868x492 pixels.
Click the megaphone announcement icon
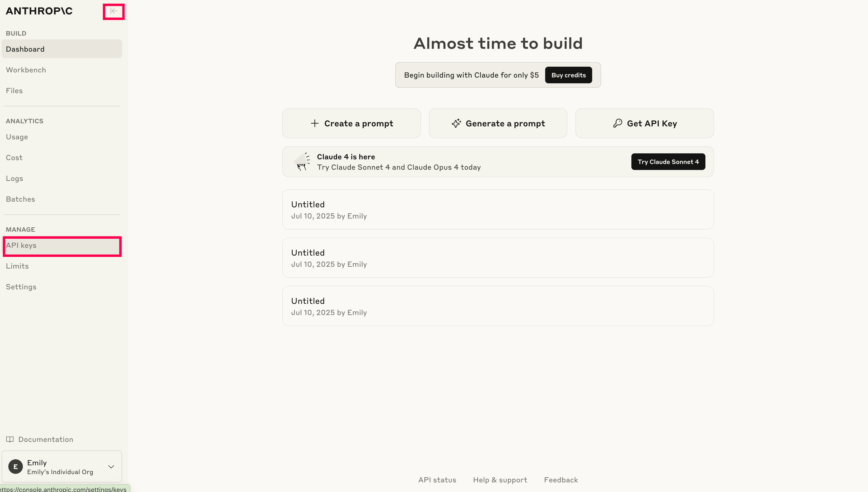click(302, 162)
